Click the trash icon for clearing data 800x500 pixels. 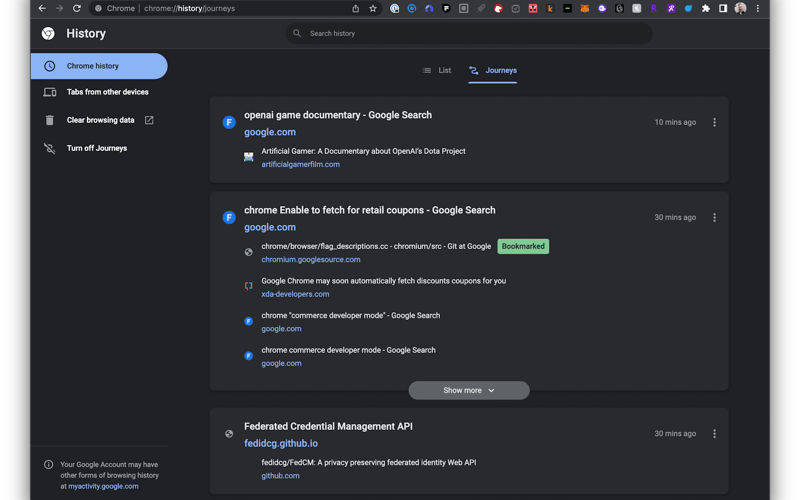tap(49, 120)
